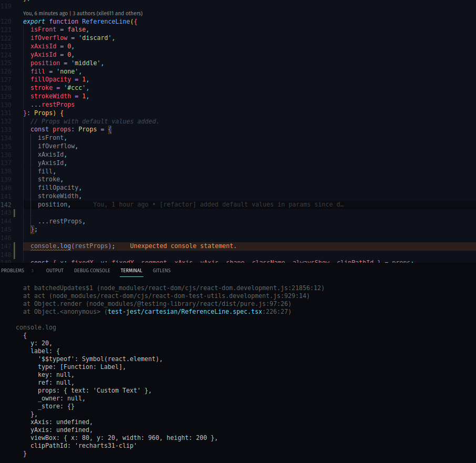Click the green git change marker beside line 143

pyautogui.click(x=14, y=213)
